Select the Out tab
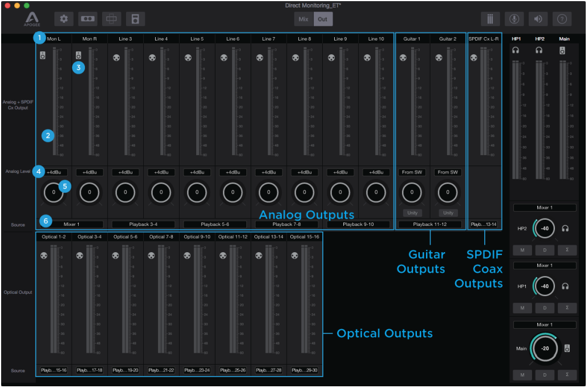 tap(323, 18)
